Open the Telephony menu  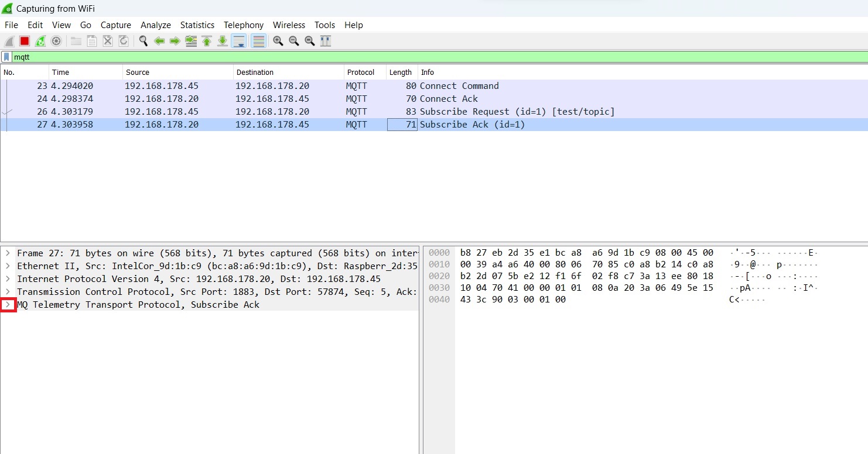click(243, 25)
